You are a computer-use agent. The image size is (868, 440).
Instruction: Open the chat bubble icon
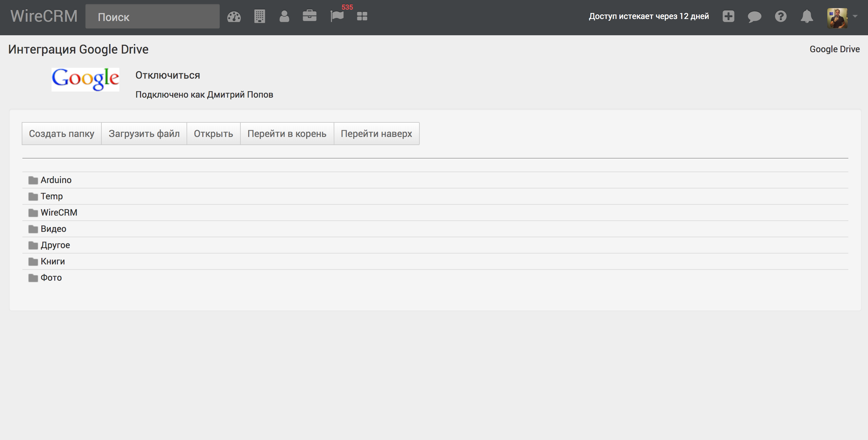click(754, 17)
